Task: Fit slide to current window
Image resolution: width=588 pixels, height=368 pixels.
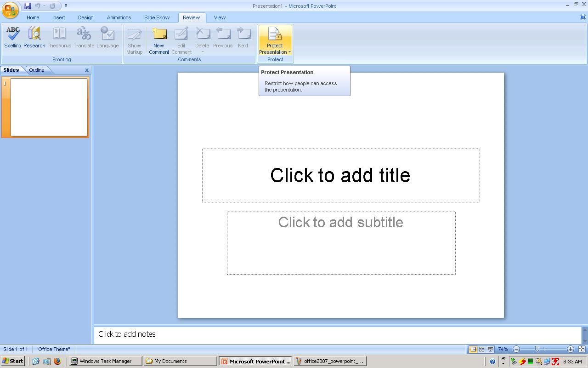Action: click(x=582, y=349)
